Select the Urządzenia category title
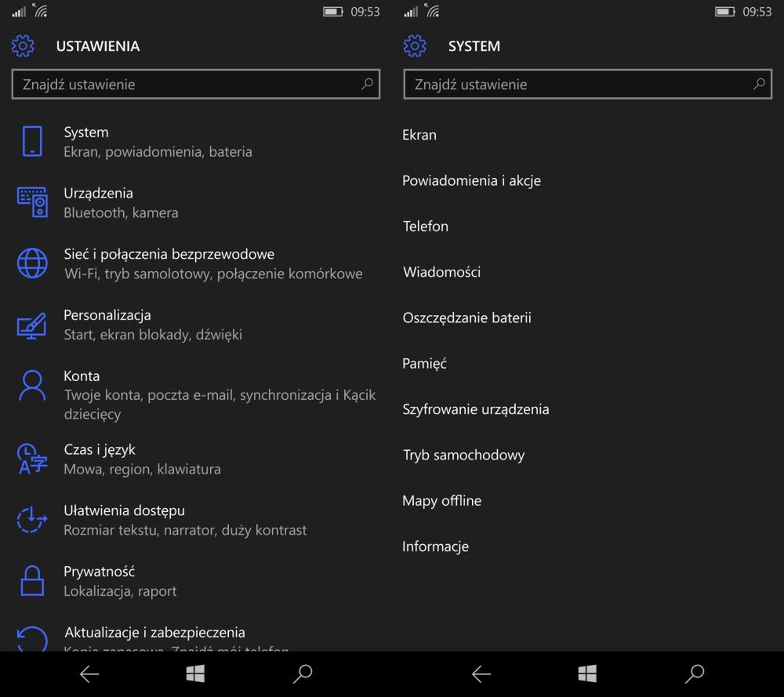 99,194
